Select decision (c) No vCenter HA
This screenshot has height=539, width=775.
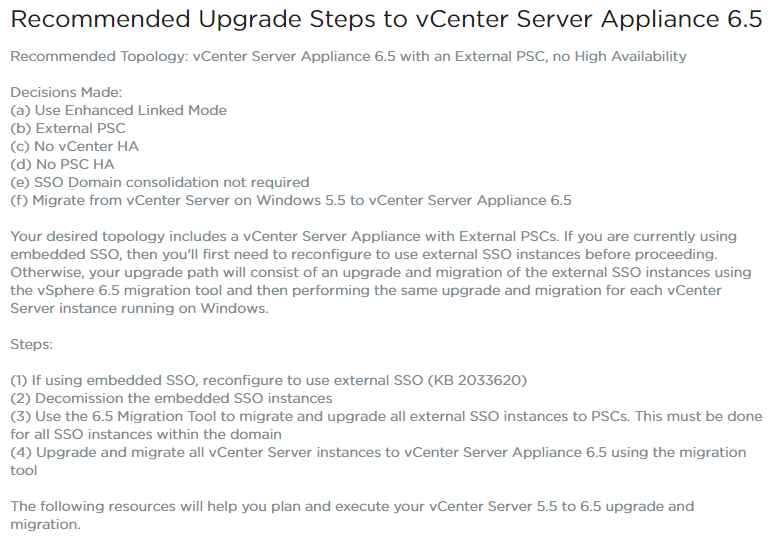(x=75, y=146)
